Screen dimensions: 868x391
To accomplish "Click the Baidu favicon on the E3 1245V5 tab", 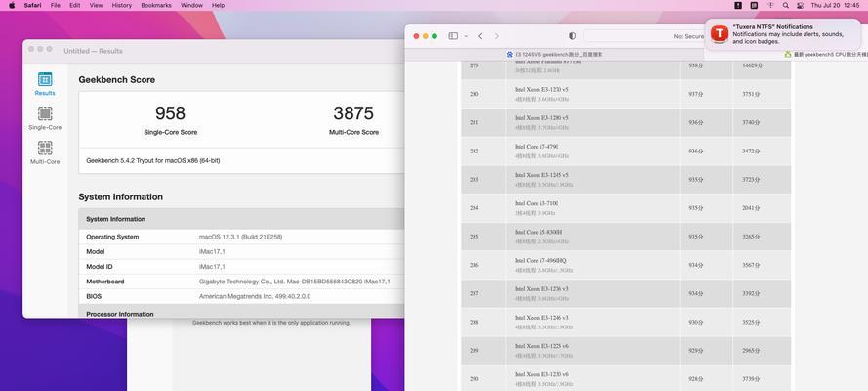I will 510,55.
